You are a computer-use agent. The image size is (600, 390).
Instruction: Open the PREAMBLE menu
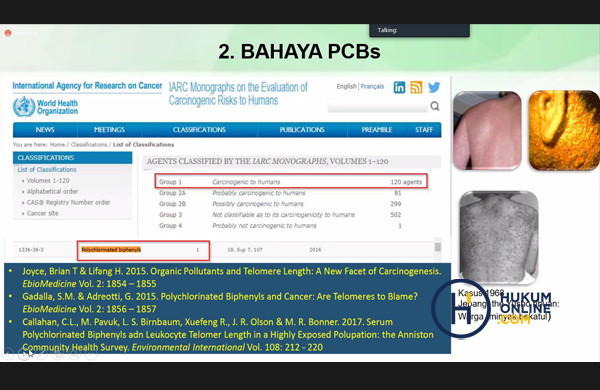coord(377,130)
